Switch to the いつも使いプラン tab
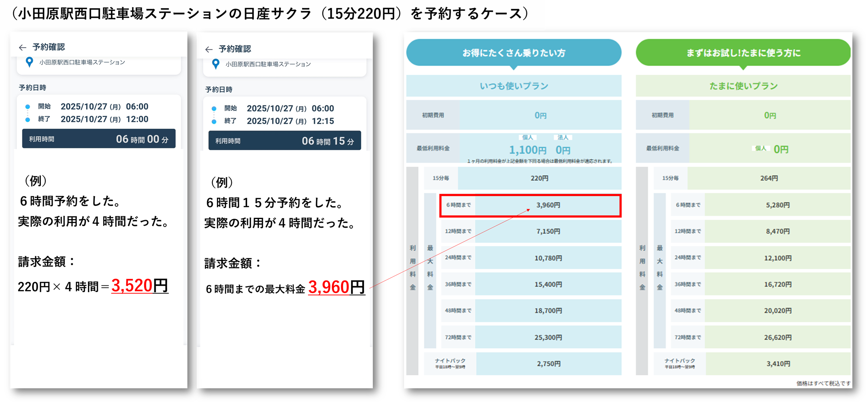This screenshot has height=404, width=868. click(x=514, y=86)
